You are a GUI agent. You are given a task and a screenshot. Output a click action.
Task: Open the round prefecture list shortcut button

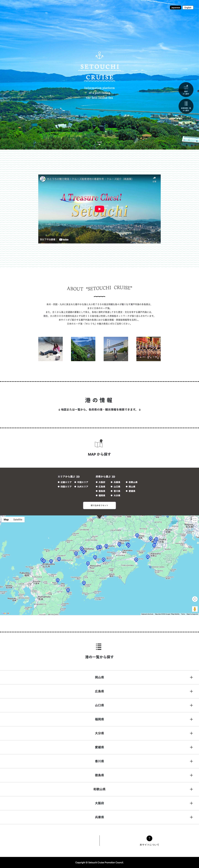pyautogui.click(x=186, y=106)
